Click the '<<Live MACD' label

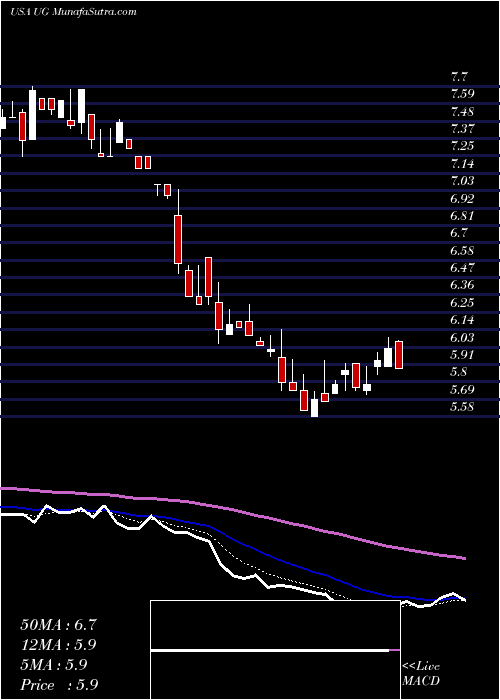[421, 674]
